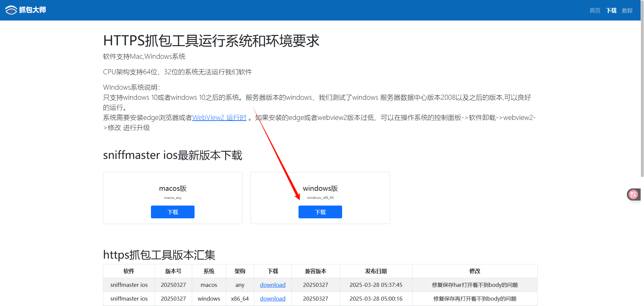The image size is (644, 306).
Task: Click the windows_x86_64 label
Action: point(320,198)
